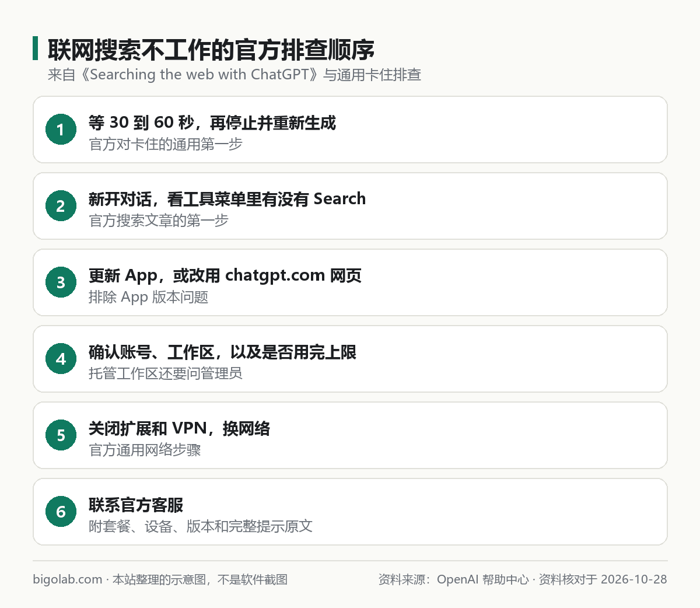The image size is (700, 608).
Task: Click the footer note '本站整理的示意图，不是软件截图'
Action: [x=200, y=579]
